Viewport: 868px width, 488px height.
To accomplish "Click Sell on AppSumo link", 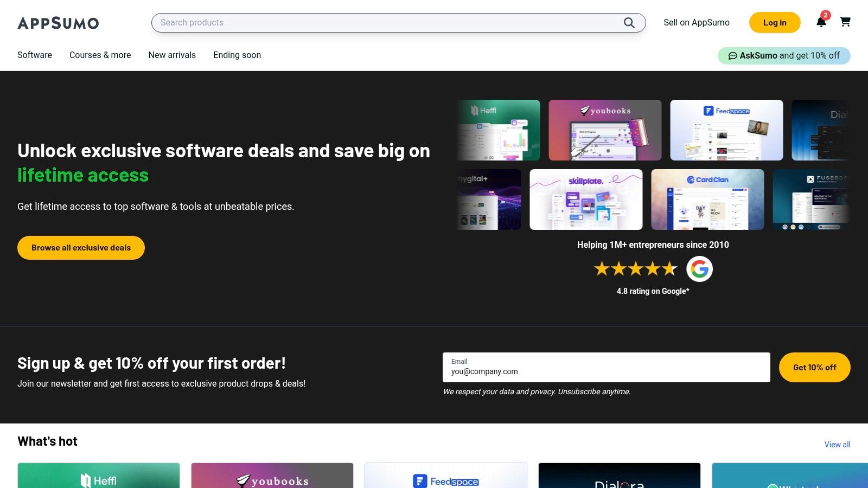I will point(696,23).
